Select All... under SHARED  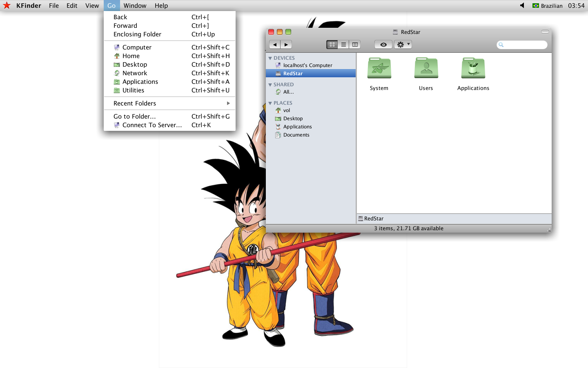click(x=311, y=92)
